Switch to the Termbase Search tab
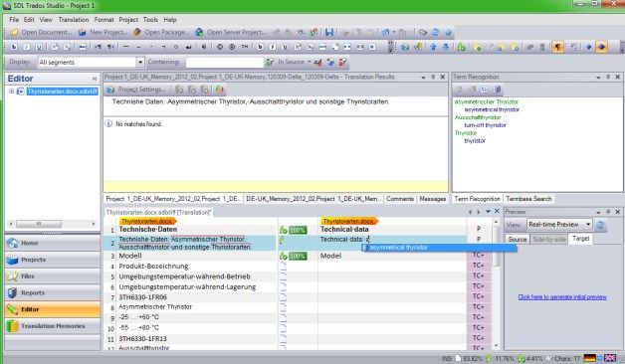 pos(528,199)
